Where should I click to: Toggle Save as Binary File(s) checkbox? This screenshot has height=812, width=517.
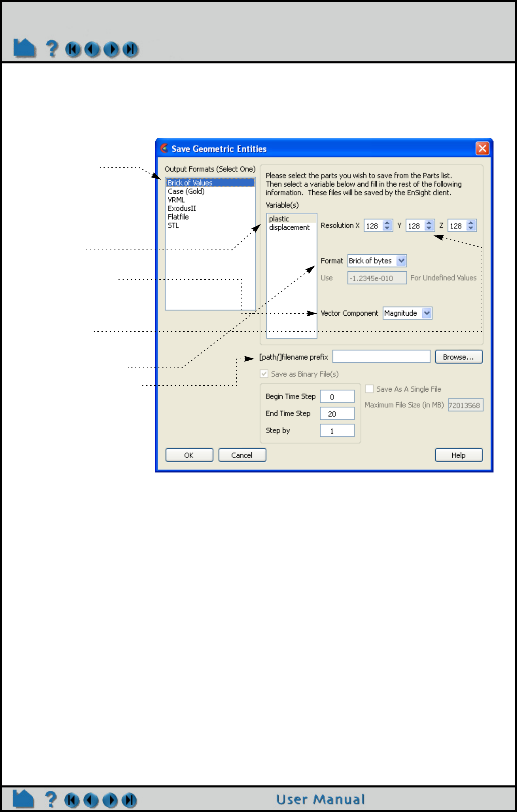pyautogui.click(x=264, y=374)
